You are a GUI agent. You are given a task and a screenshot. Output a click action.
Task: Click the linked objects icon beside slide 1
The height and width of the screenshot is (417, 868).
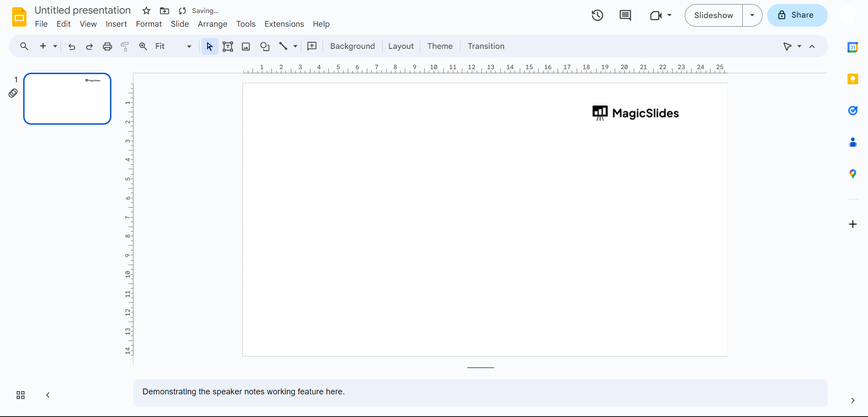(x=13, y=93)
